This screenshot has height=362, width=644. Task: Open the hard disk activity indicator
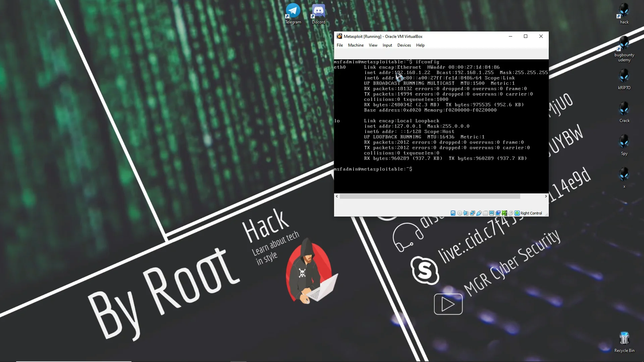coord(453,213)
